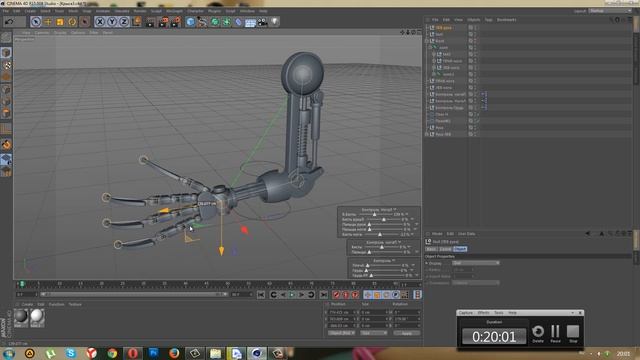Click the Cube primitive object icon
640x360 pixels.
(190, 22)
